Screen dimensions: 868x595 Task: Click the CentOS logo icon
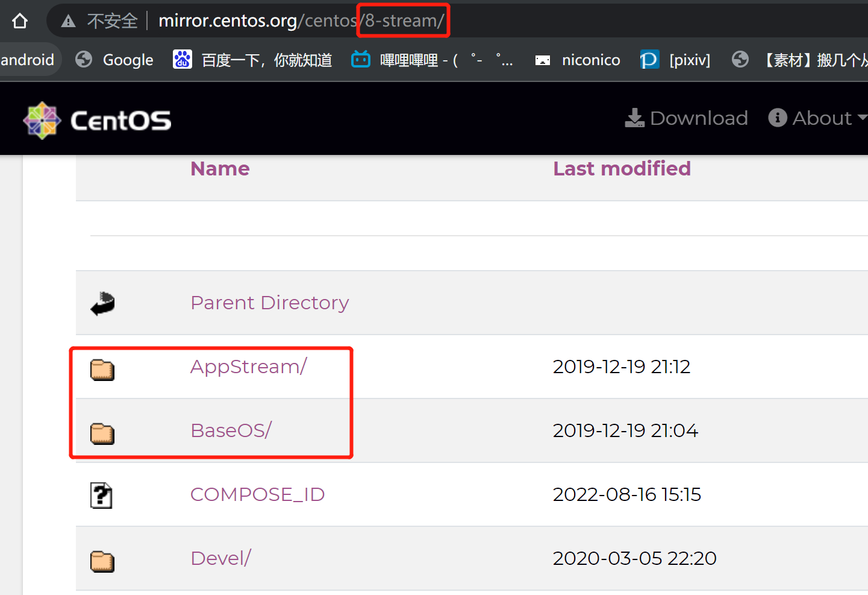tap(42, 121)
